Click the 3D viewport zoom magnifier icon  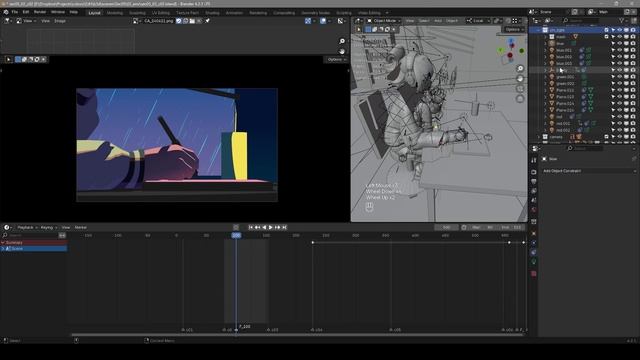pyautogui.click(x=520, y=69)
